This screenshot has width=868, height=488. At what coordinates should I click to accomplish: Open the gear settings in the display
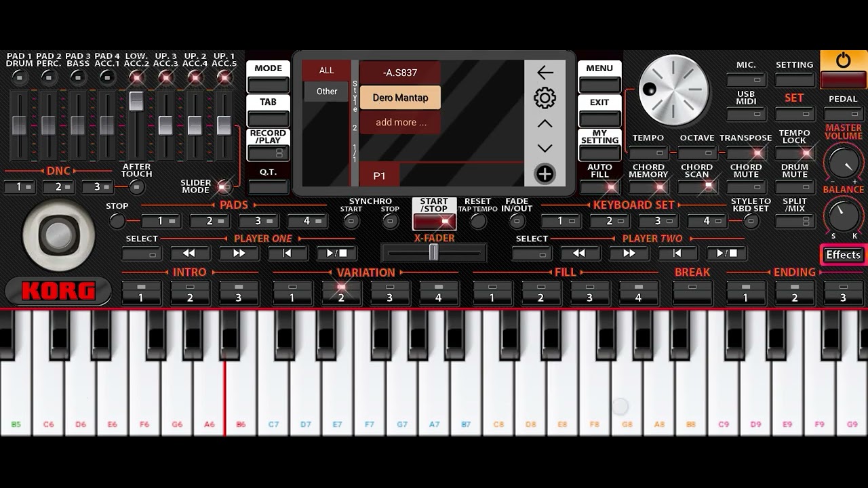545,98
